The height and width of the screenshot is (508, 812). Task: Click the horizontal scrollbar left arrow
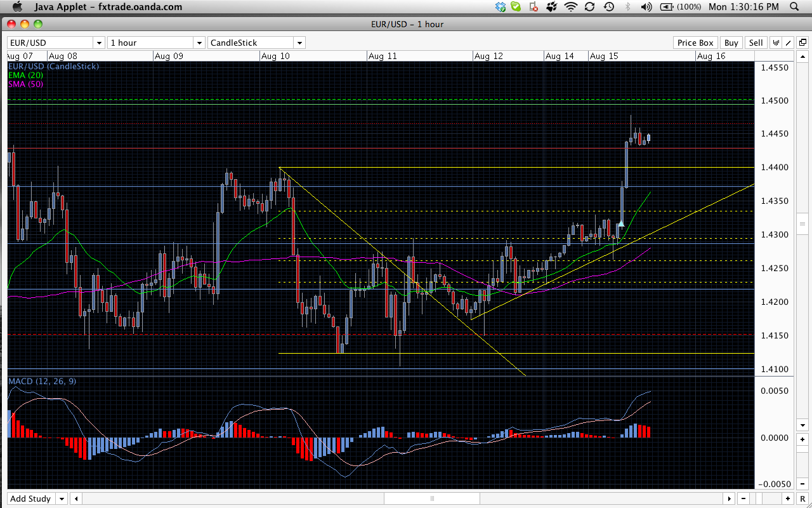[x=76, y=498]
